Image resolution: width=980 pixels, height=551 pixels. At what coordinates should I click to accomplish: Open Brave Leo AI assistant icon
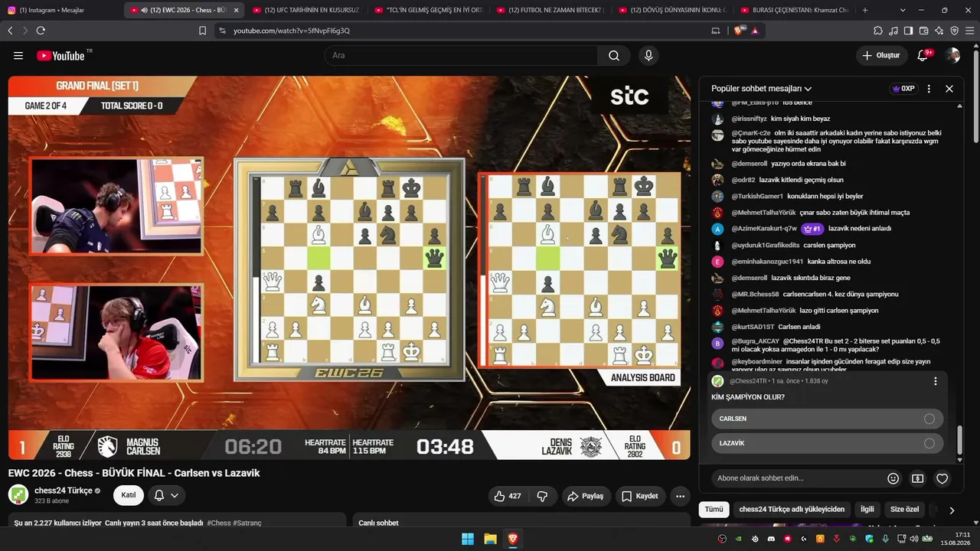pyautogui.click(x=939, y=31)
